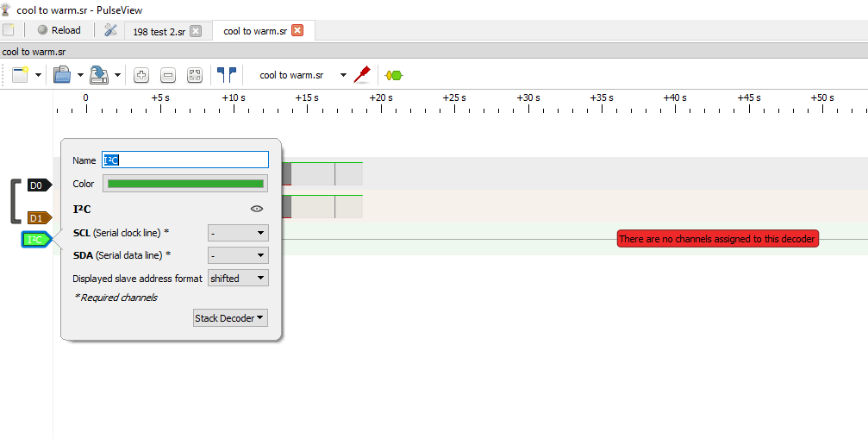Click the D1 signal trace area
Image resolution: width=868 pixels, height=439 pixels.
point(321,206)
